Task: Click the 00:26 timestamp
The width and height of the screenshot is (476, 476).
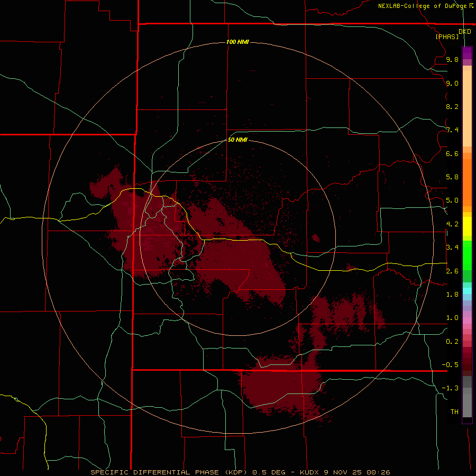Action: pos(378,472)
